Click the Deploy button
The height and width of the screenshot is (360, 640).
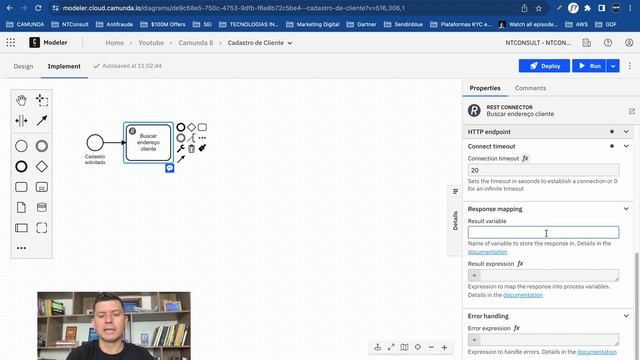click(x=544, y=66)
